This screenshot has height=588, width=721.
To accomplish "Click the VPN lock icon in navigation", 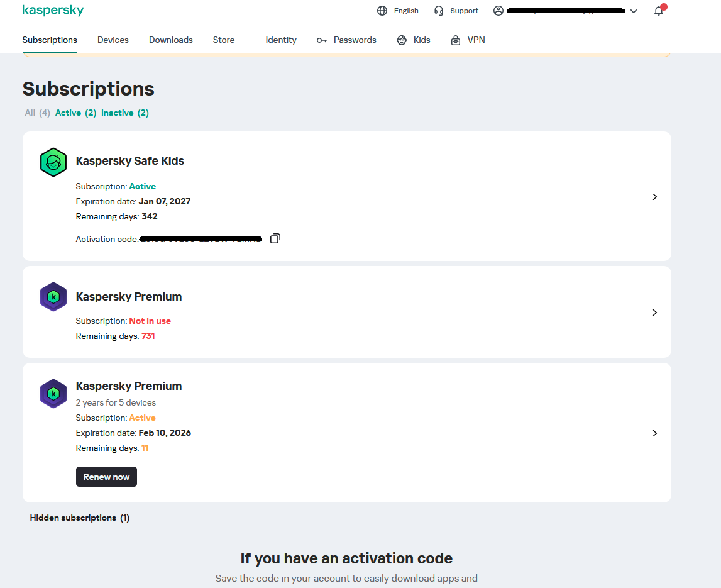I will (456, 40).
